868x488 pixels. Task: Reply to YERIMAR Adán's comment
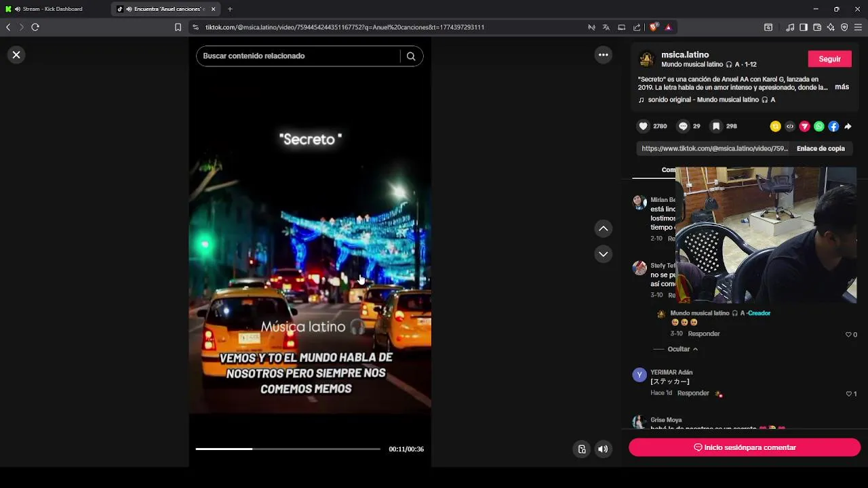pos(693,393)
